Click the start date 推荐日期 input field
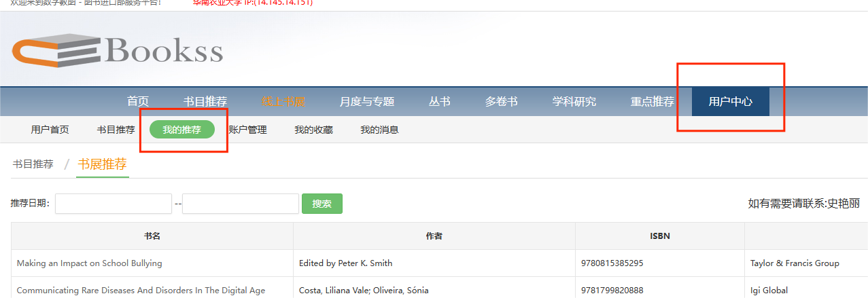The width and height of the screenshot is (868, 298). pyautogui.click(x=114, y=204)
